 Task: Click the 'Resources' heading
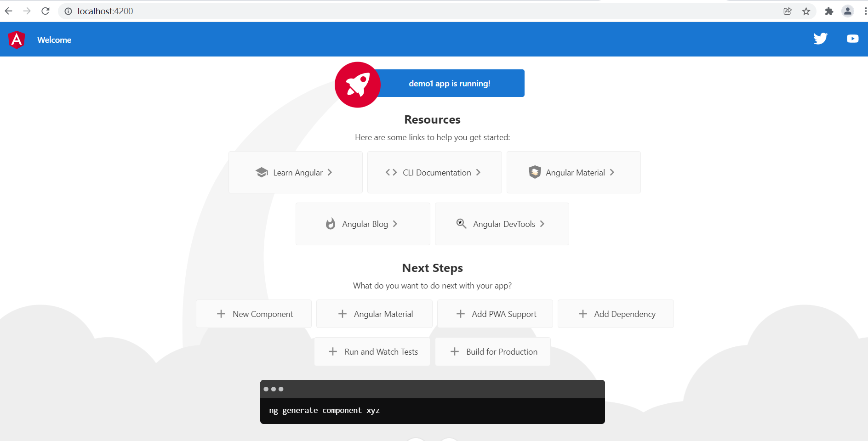pyautogui.click(x=432, y=119)
